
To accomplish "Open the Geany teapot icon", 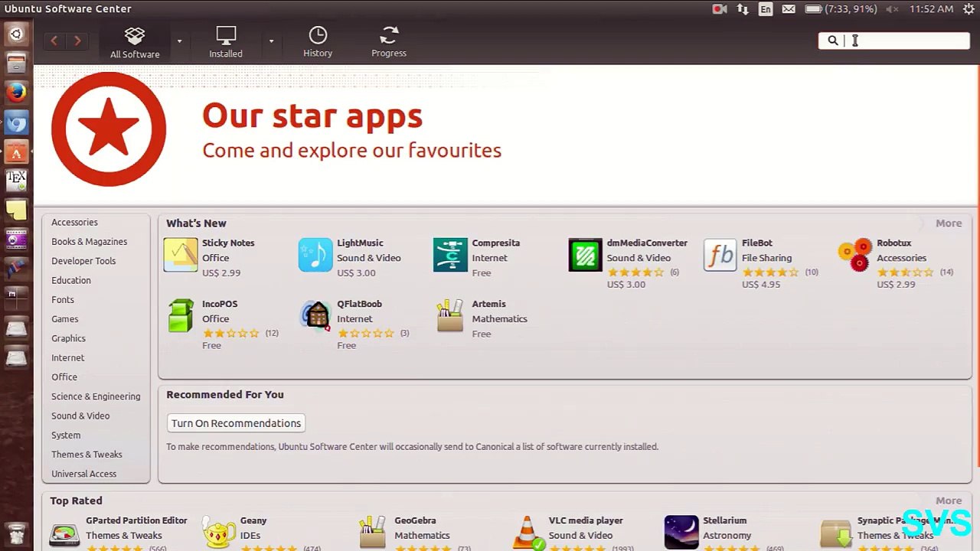I will point(218,533).
